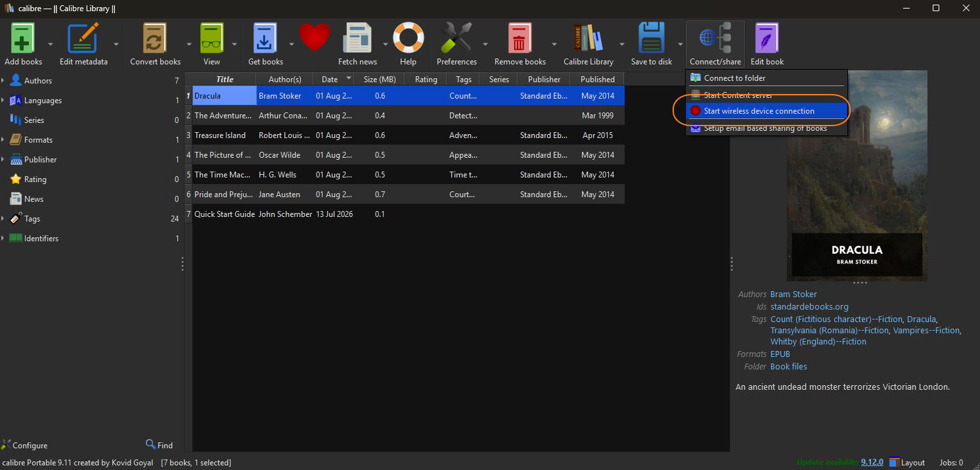The width and height of the screenshot is (980, 470).
Task: Open the Edit book icon
Action: (x=767, y=38)
